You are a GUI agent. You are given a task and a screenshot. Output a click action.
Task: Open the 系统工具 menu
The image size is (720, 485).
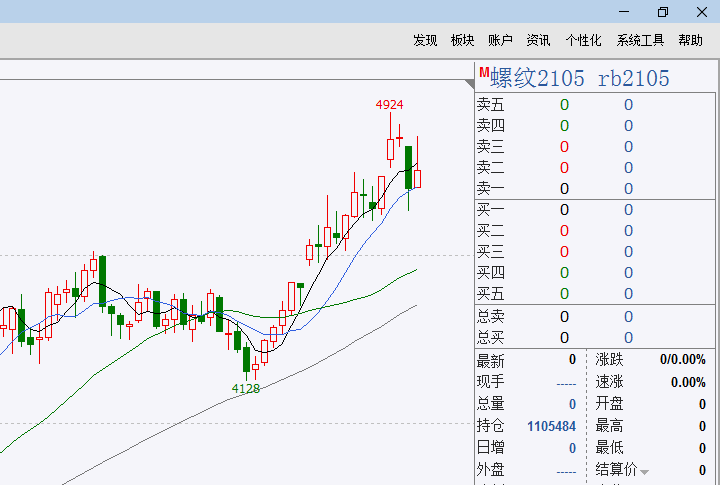[640, 40]
